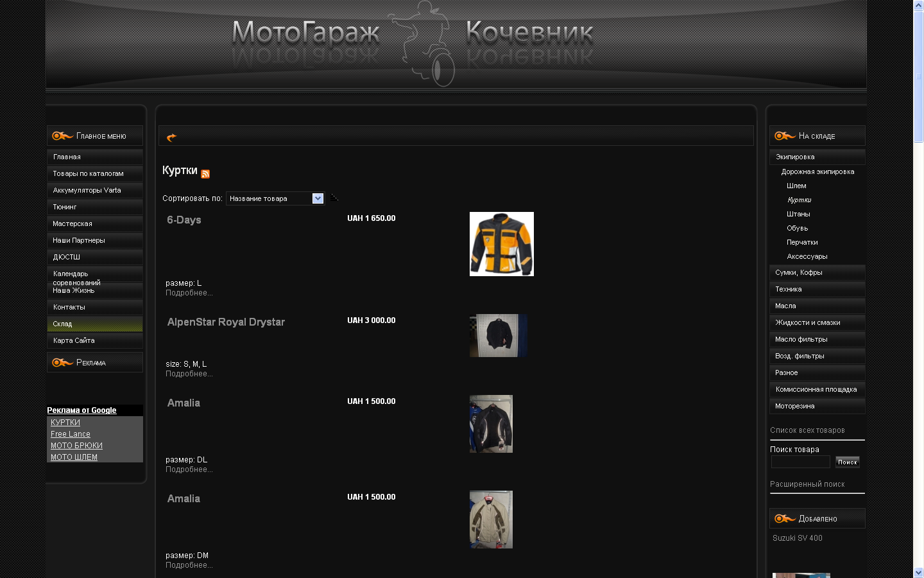Open Дорожная экипировка subcategory

[x=817, y=171]
